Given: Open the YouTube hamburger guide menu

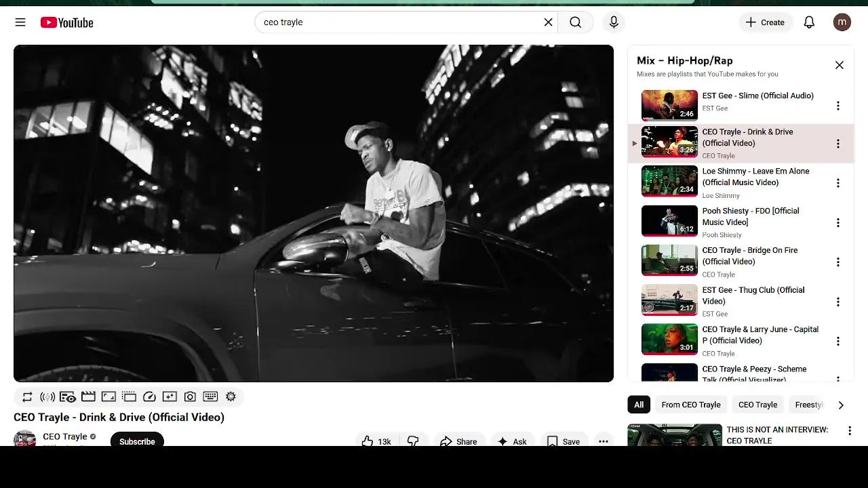Looking at the screenshot, I should coord(20,22).
